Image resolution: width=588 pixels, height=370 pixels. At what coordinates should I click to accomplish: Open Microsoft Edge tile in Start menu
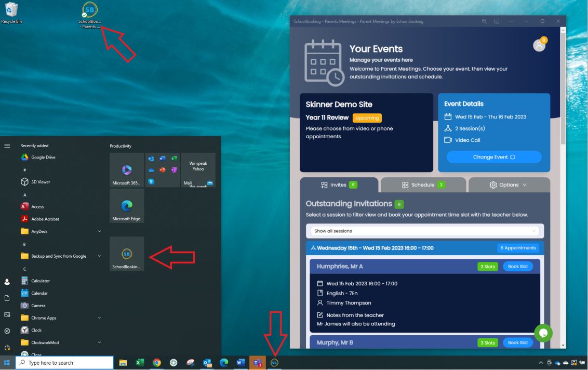pos(127,206)
